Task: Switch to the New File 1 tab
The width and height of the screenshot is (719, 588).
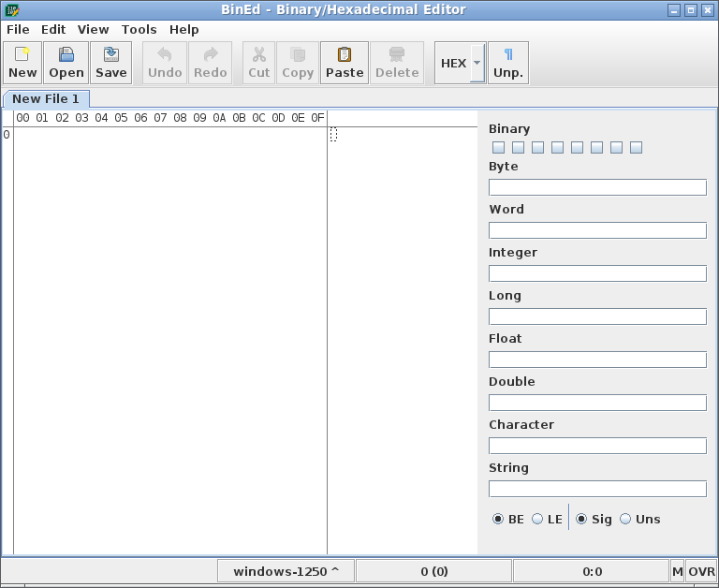Action: pyautogui.click(x=45, y=99)
